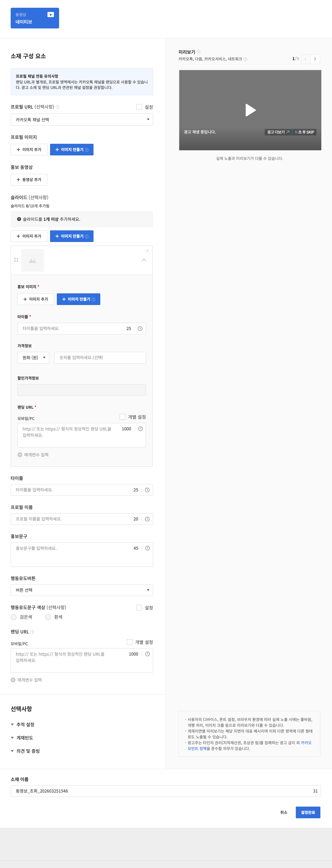Select the 흰색 text color option
This screenshot has height=868, width=332.
tap(48, 617)
